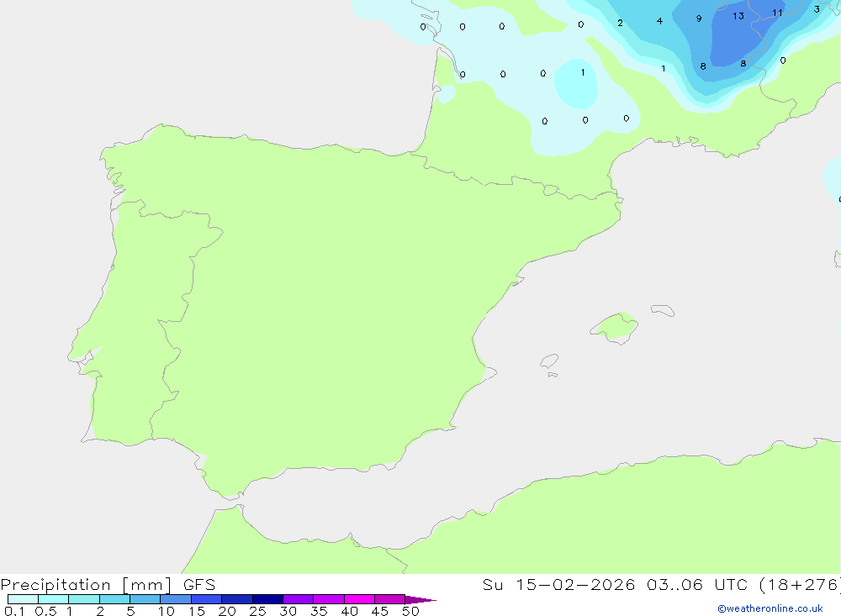Click the '13' precipitation value on map
841x616 pixels.
pyautogui.click(x=738, y=16)
